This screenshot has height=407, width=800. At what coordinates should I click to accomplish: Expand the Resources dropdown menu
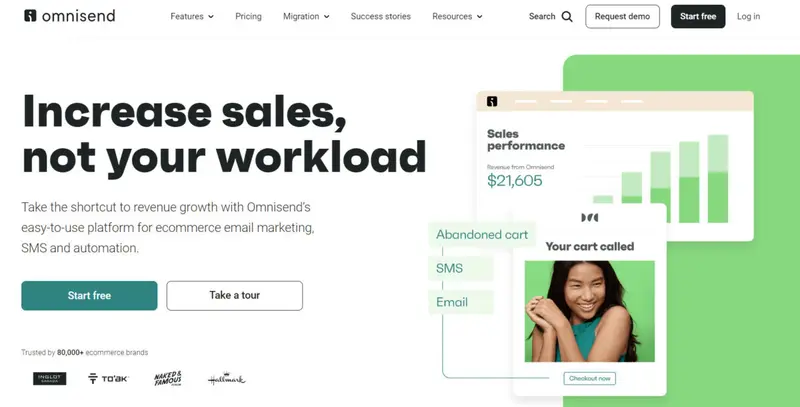coord(457,16)
